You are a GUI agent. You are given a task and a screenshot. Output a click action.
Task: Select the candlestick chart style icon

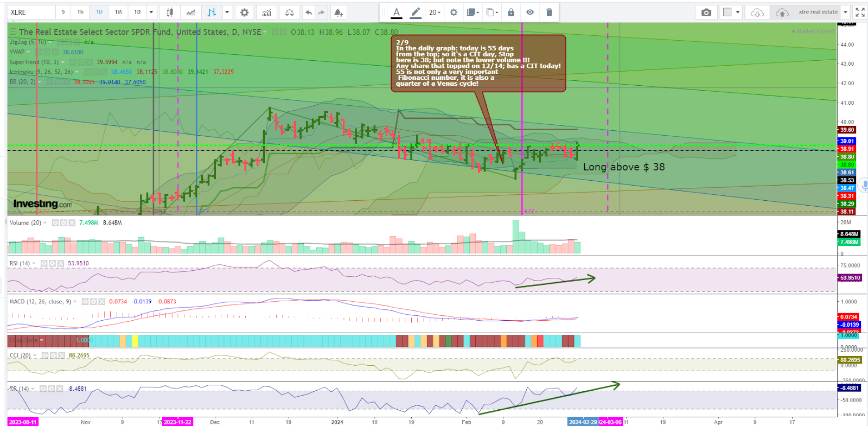pyautogui.click(x=170, y=12)
